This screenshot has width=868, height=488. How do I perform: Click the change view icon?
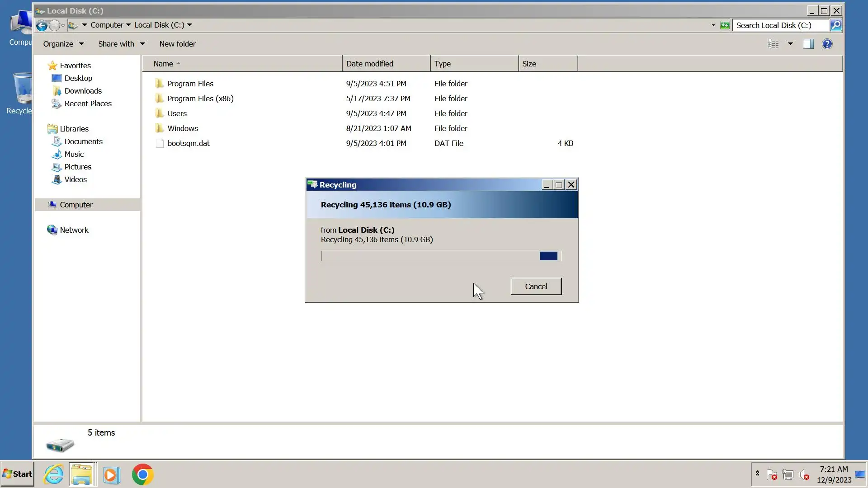coord(773,44)
